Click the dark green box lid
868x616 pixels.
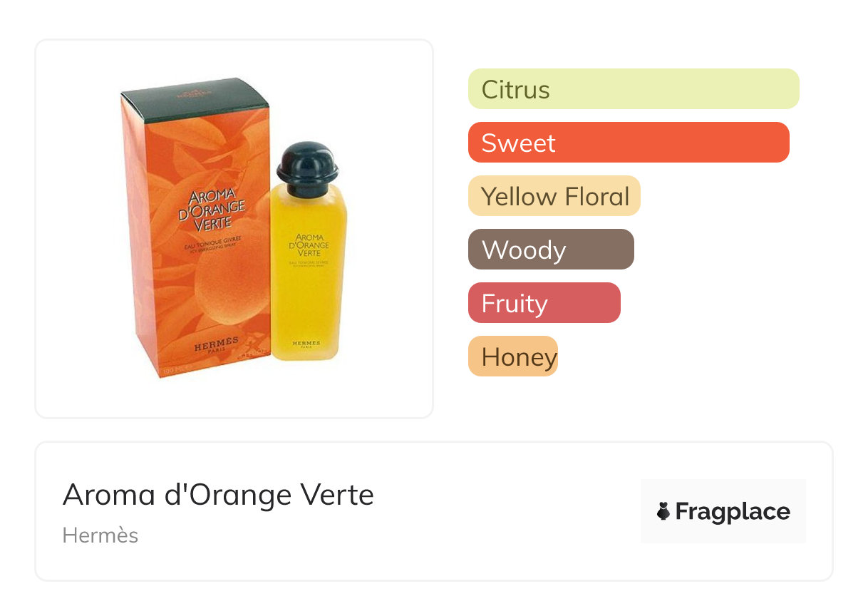point(195,95)
